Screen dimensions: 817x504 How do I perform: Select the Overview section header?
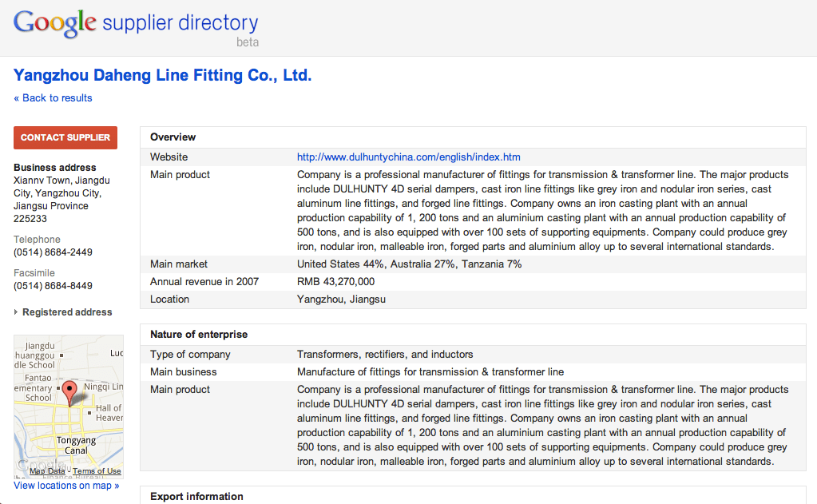pos(173,137)
